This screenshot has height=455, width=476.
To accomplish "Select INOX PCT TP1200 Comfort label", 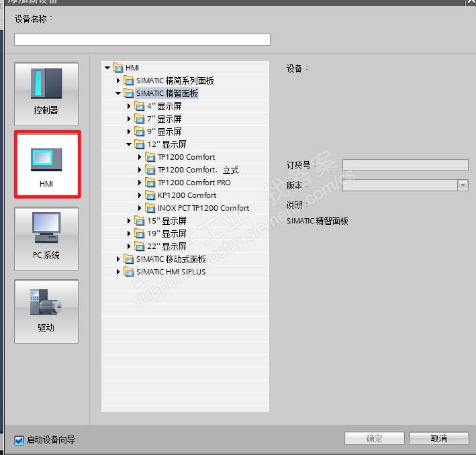I will [203, 208].
